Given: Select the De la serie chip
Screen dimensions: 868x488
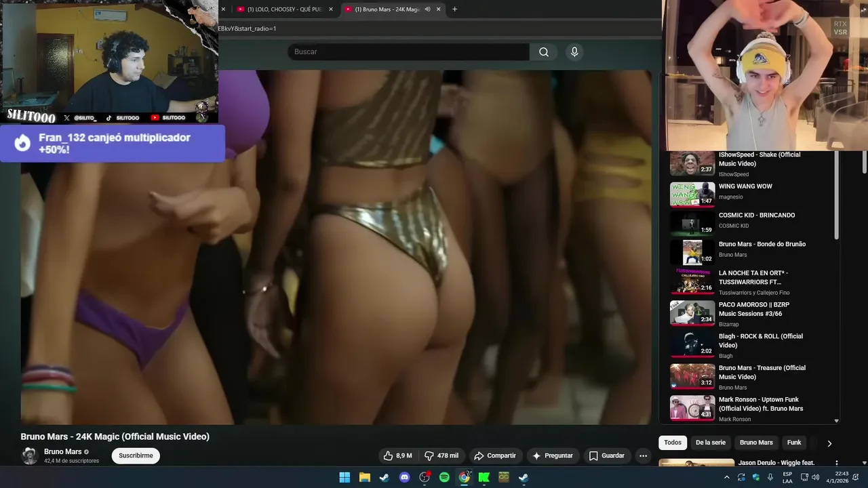Looking at the screenshot, I should 711,443.
